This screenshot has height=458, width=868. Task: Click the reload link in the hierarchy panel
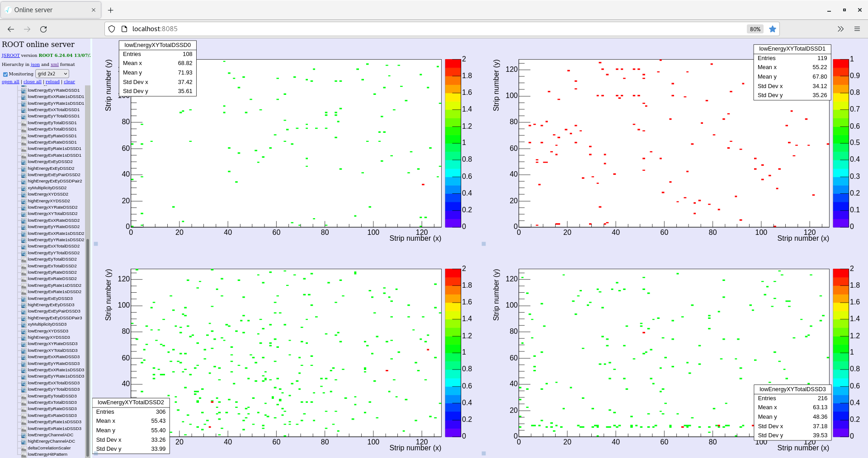pyautogui.click(x=52, y=82)
